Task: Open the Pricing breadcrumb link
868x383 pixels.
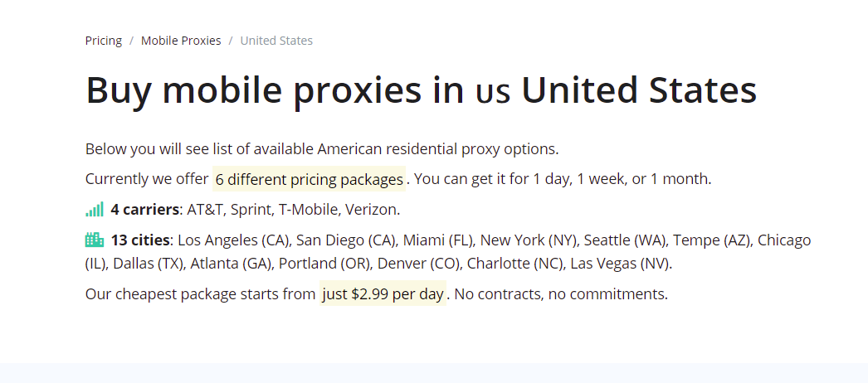Action: click(x=104, y=41)
